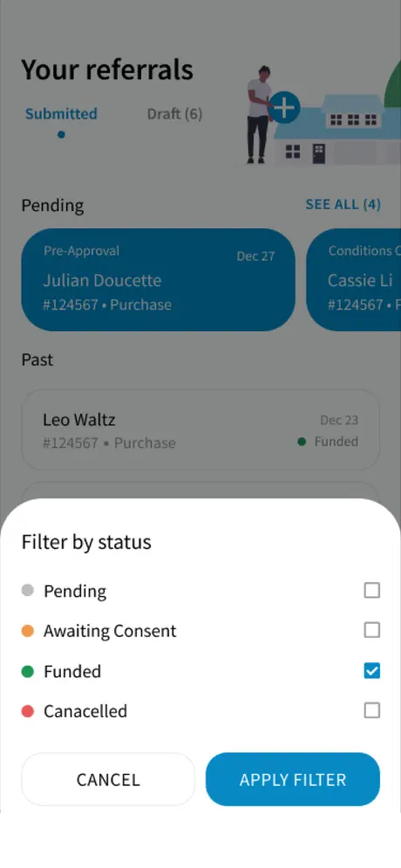Open the Cassie Li pending card
The height and width of the screenshot is (868, 401).
click(x=353, y=280)
